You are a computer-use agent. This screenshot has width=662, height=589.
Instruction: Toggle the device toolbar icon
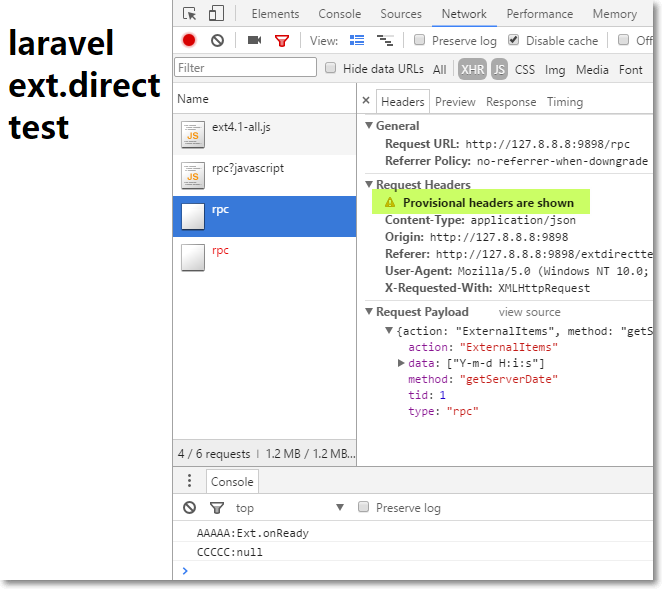[216, 14]
